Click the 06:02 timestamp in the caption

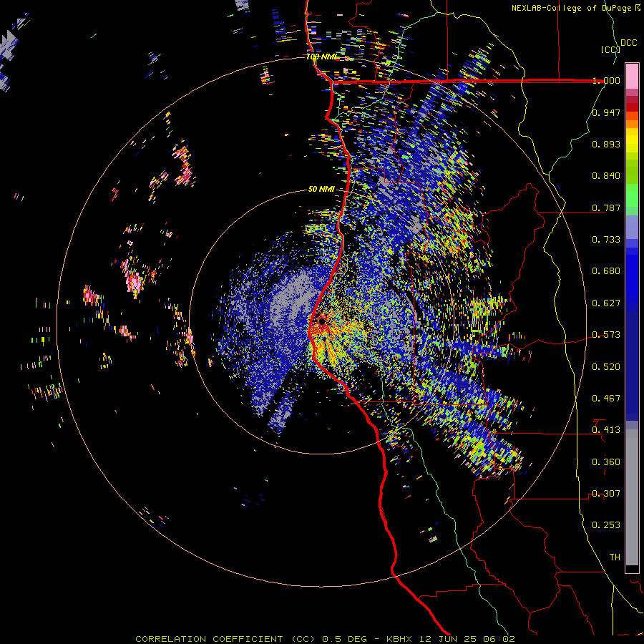pyautogui.click(x=499, y=639)
